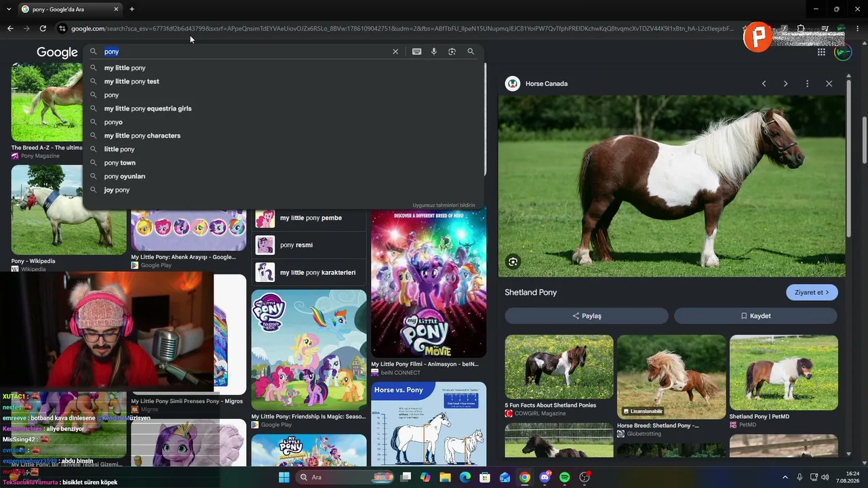This screenshot has height=488, width=868.
Task: Open '5 Fun Facts About Shetland Ponies' thumbnail
Action: click(559, 367)
